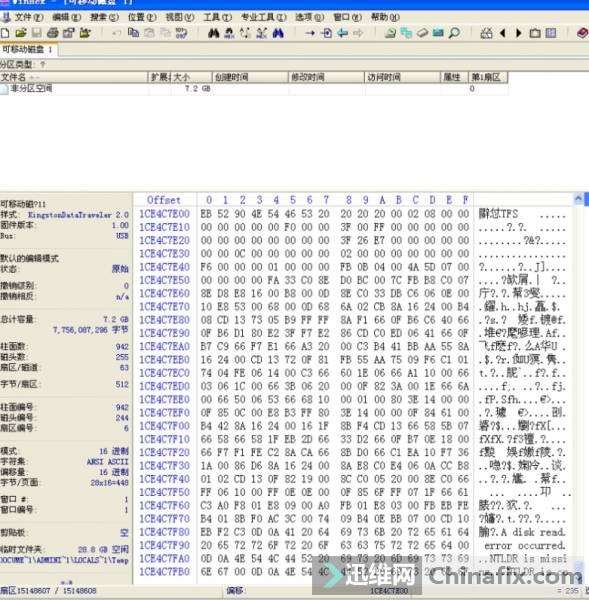Open the 编辑(E) menu

pyautogui.click(x=67, y=17)
